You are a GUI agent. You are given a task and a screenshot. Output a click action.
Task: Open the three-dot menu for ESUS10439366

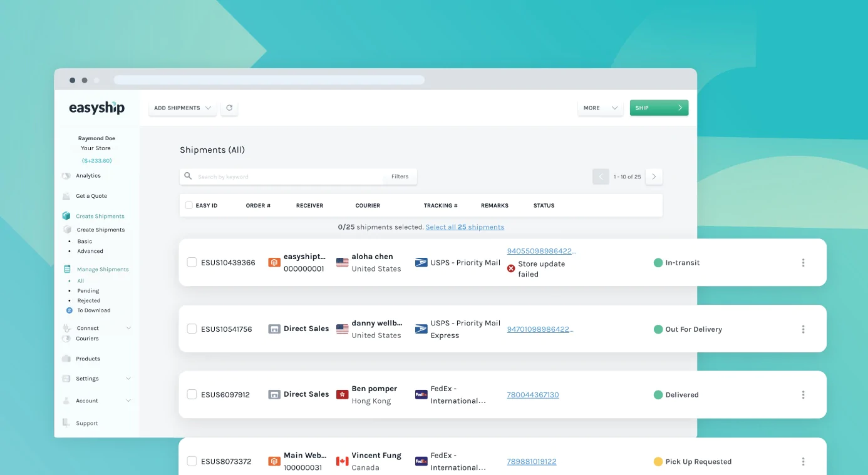pos(803,263)
